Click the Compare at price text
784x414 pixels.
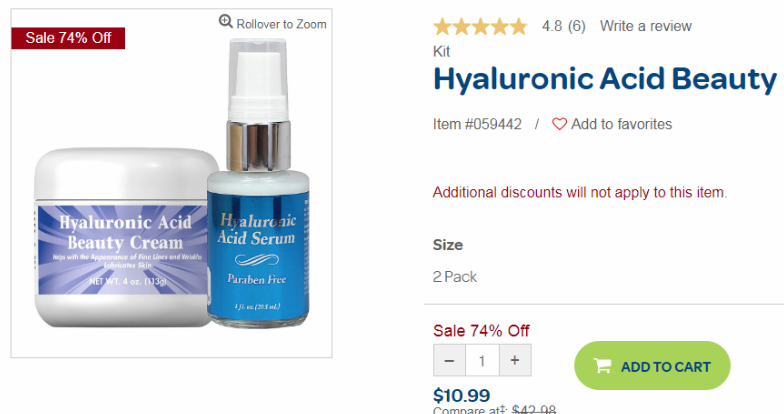(494, 410)
